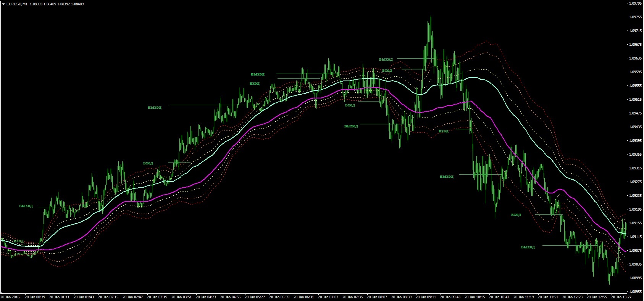Click the '20 Jan 2016' date label
This screenshot has height=301, width=644.
(10, 297)
